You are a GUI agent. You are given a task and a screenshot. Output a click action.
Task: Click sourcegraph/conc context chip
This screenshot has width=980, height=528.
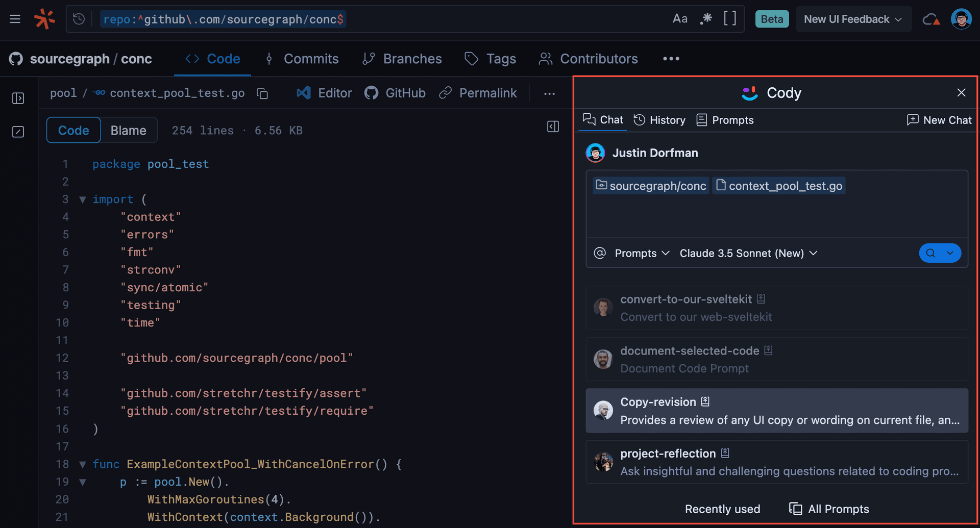(651, 186)
